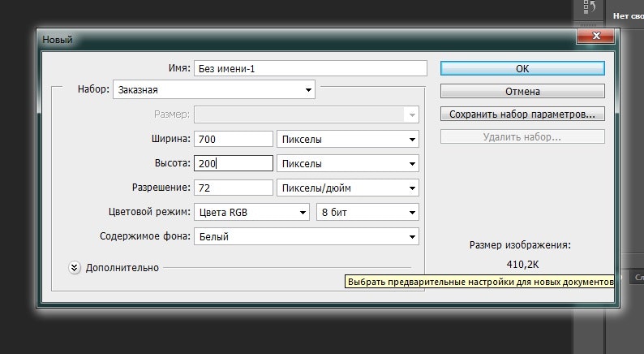This screenshot has width=644, height=354.
Task: Click the Дополнительно label text
Action: 122,268
